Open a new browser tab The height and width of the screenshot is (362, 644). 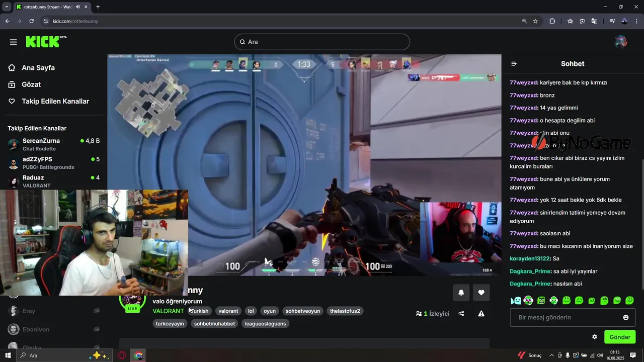98,7
